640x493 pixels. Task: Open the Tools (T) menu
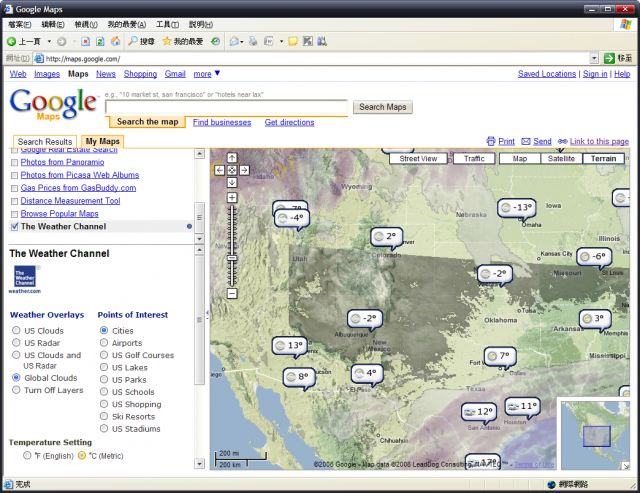point(167,24)
